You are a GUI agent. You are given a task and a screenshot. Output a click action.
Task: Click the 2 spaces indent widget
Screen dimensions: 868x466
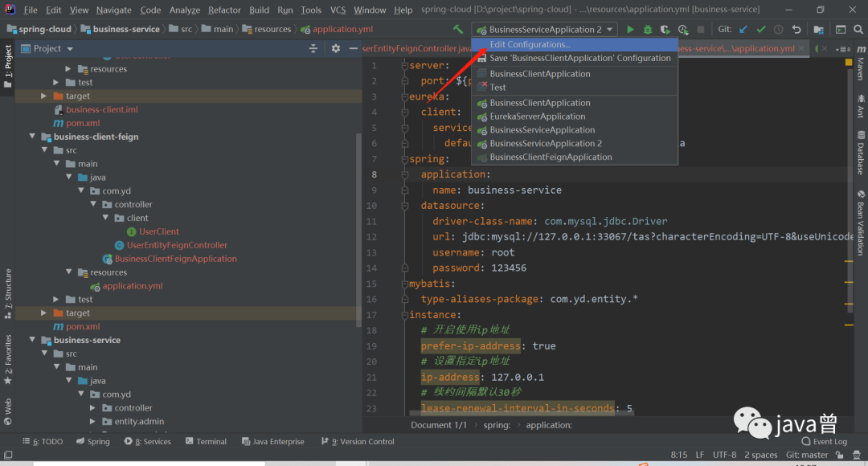coord(760,455)
